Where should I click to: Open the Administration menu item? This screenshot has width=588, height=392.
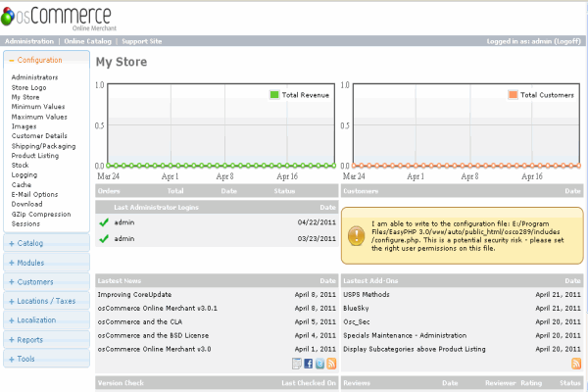click(29, 41)
